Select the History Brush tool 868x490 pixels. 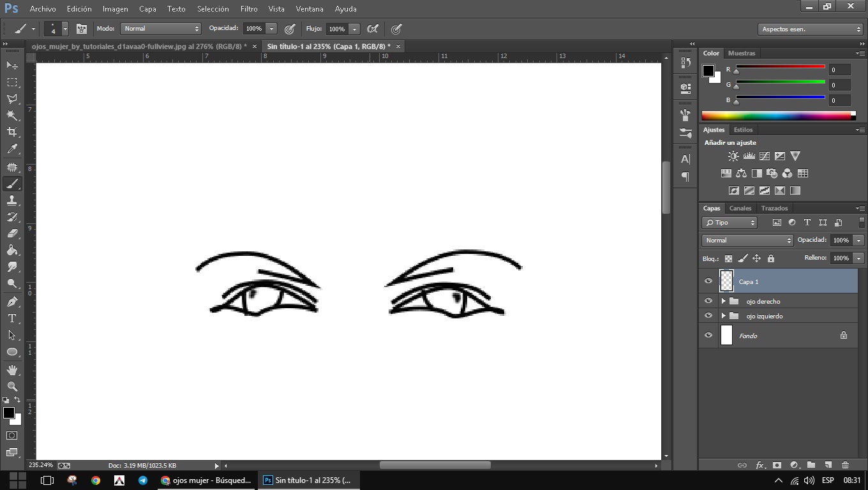[x=12, y=217]
